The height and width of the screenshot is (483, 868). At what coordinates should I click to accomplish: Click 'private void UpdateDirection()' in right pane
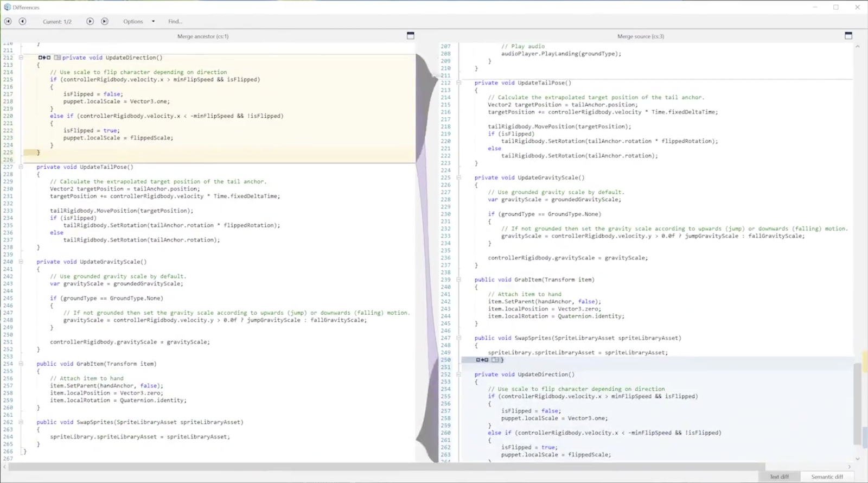pos(524,374)
